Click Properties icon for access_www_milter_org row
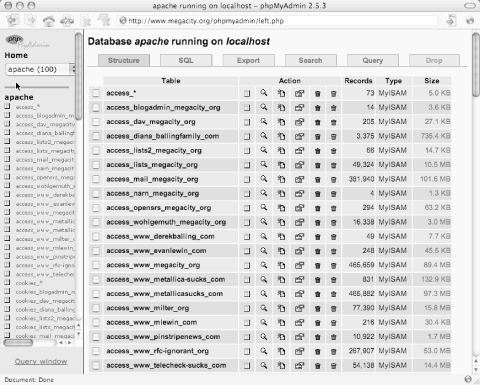Screen dimensions: 481x385 [x=299, y=308]
